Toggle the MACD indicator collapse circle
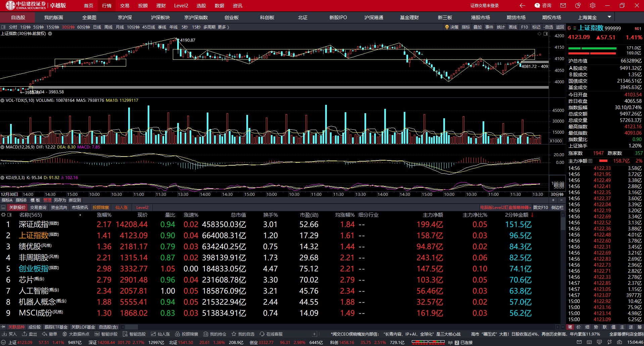This screenshot has height=346, width=644. [2, 147]
